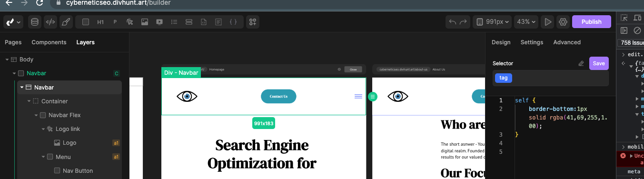644x179 pixels.
Task: Collapse the Body layer arrow
Action: coord(7,60)
